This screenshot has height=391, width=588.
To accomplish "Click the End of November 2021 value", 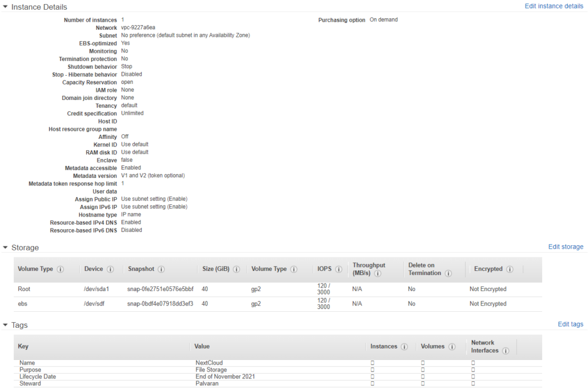I will click(x=225, y=377).
